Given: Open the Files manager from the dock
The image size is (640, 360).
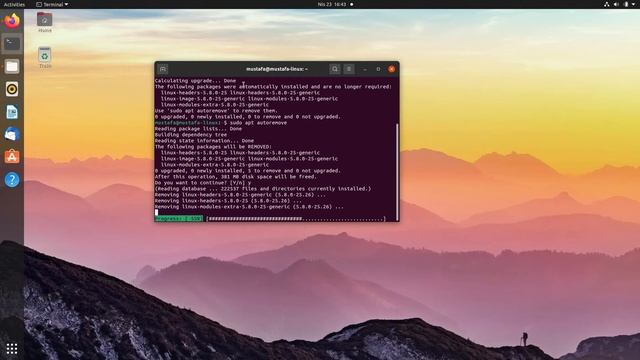Looking at the screenshot, I should click(x=12, y=66).
